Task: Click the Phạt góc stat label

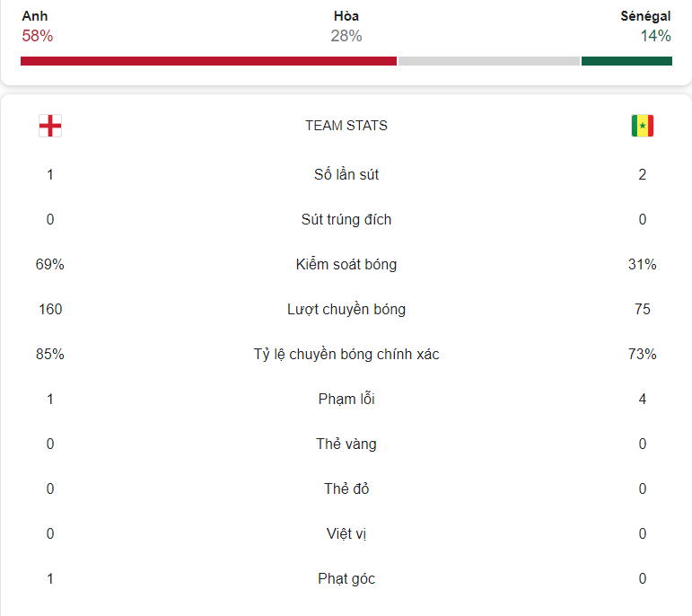Action: [346, 578]
